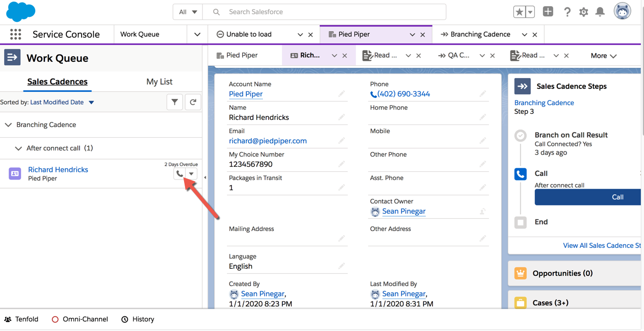The height and width of the screenshot is (331, 644).
Task: Select the Sales Cadences tab
Action: 57,81
